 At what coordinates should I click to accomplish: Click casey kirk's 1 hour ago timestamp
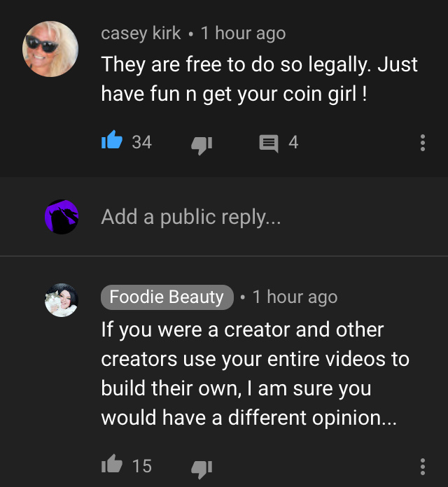coord(243,33)
